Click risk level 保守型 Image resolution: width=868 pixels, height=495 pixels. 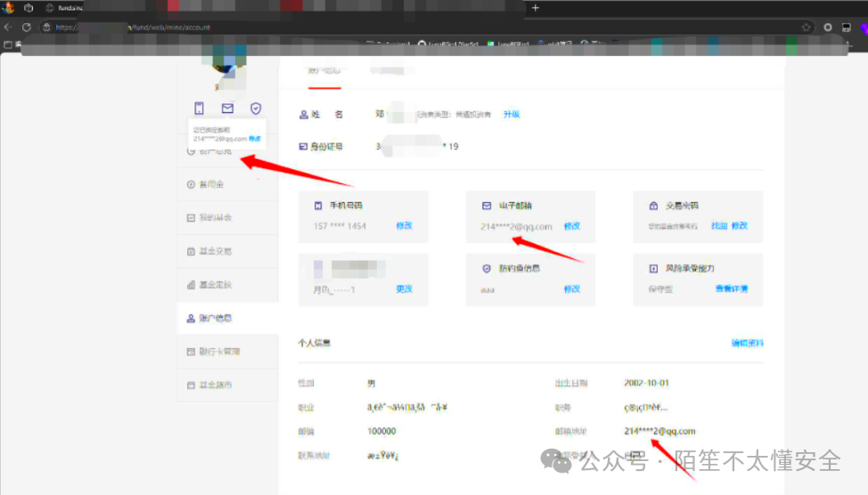click(x=660, y=289)
